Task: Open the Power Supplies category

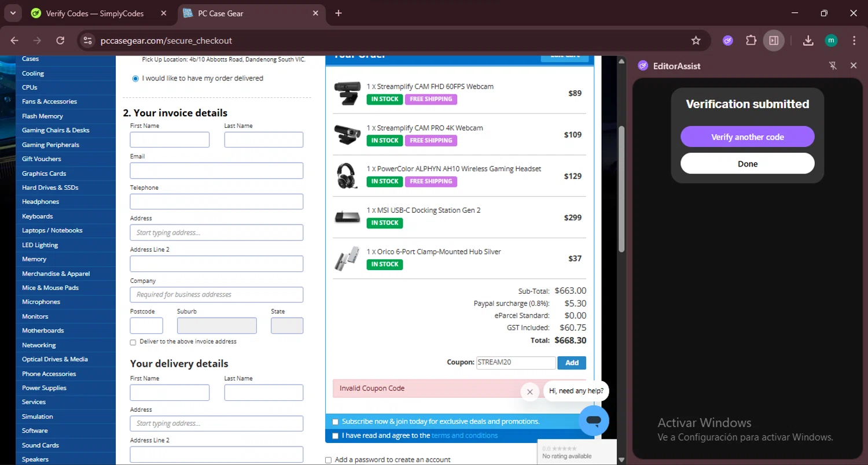Action: (44, 388)
